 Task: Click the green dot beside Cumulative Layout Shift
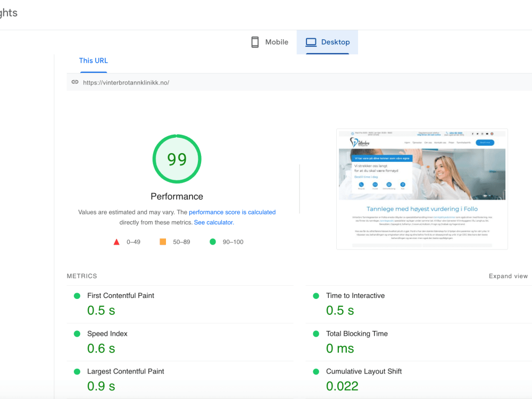point(316,371)
